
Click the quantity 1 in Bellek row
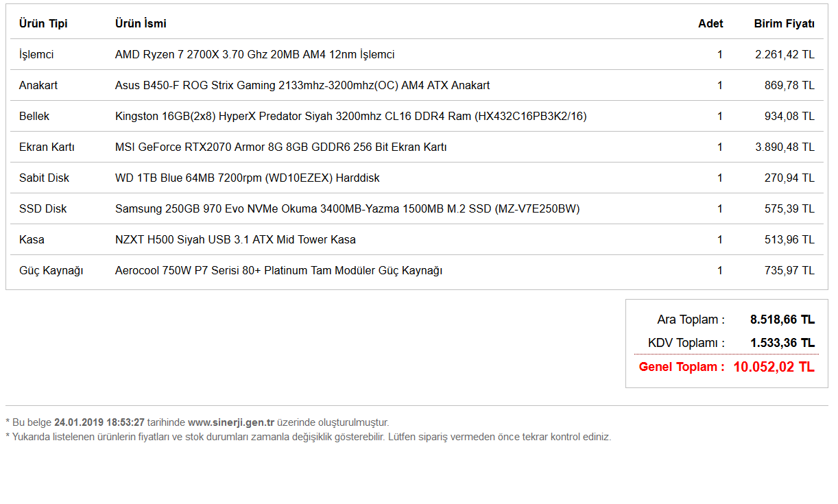[720, 116]
